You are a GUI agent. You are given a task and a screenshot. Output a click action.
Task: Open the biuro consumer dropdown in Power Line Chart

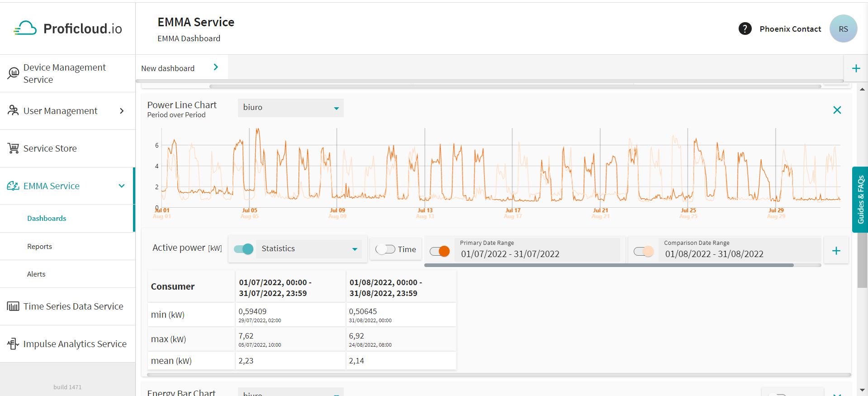coord(291,108)
